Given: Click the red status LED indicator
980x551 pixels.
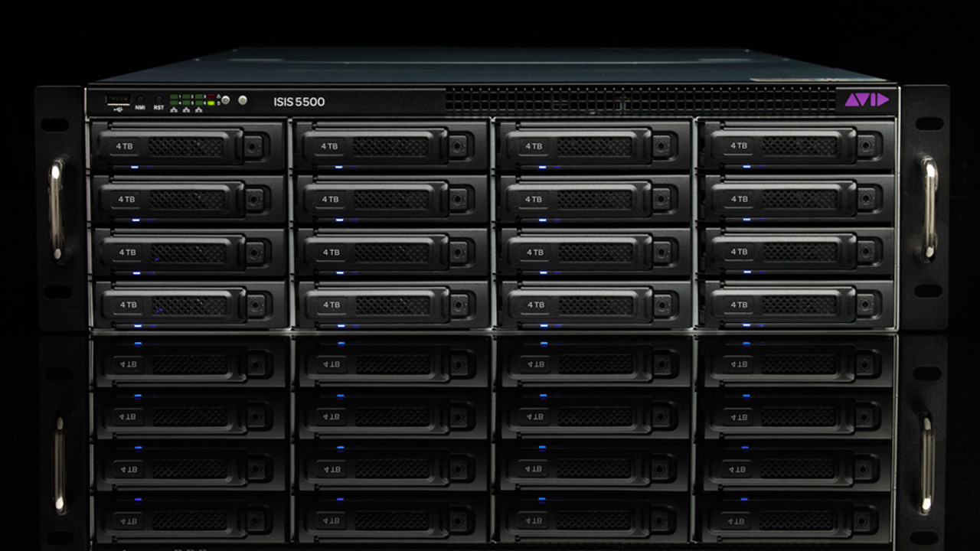Looking at the screenshot, I should click(211, 96).
